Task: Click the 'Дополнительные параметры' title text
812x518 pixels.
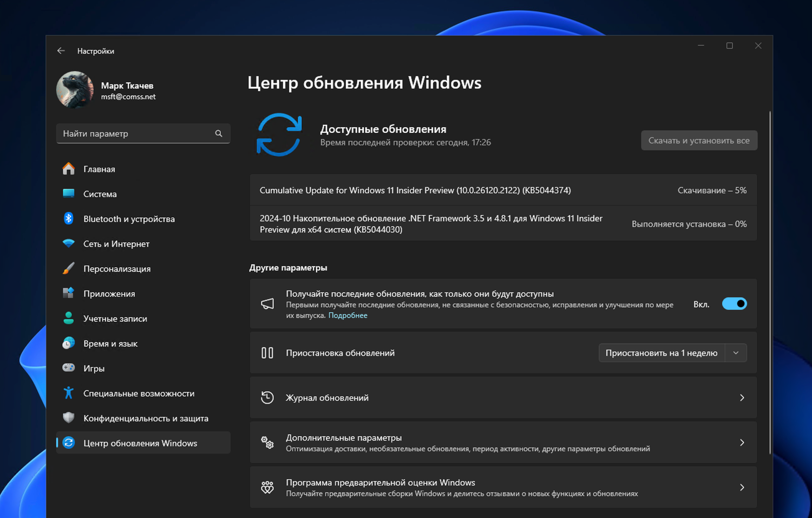Action: (344, 438)
